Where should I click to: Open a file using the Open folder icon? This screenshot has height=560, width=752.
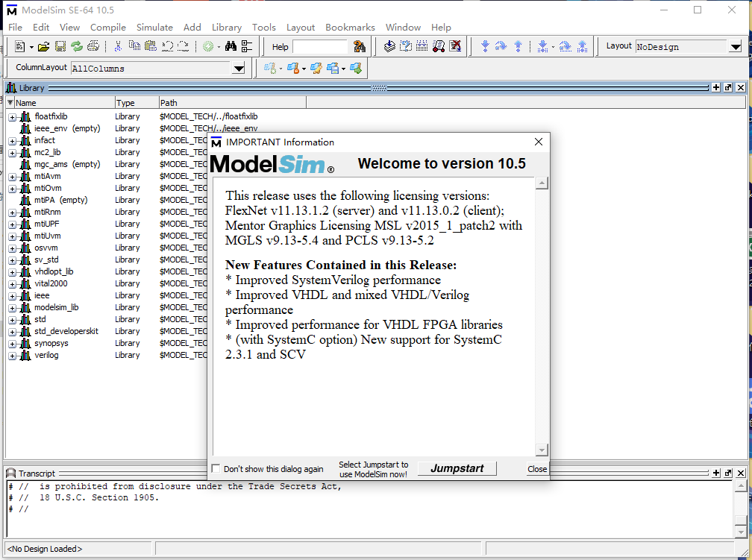(43, 46)
